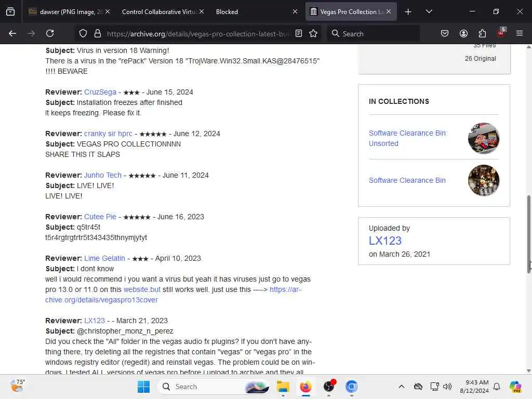Open a new browser tab
This screenshot has width=532, height=399.
(408, 12)
